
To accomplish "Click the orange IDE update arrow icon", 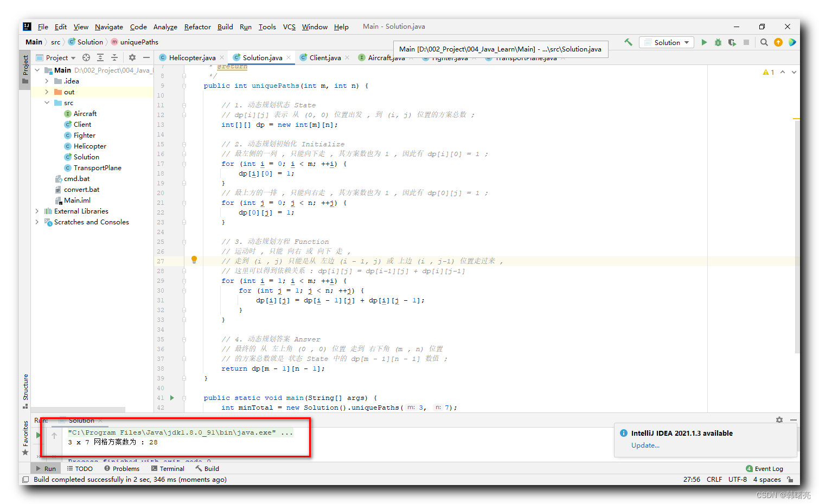I will (778, 42).
